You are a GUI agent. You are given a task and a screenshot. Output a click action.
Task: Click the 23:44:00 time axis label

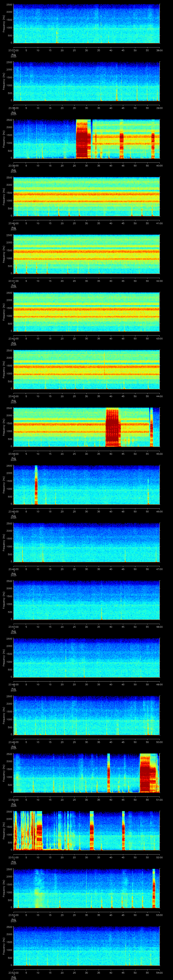[x=13, y=454]
